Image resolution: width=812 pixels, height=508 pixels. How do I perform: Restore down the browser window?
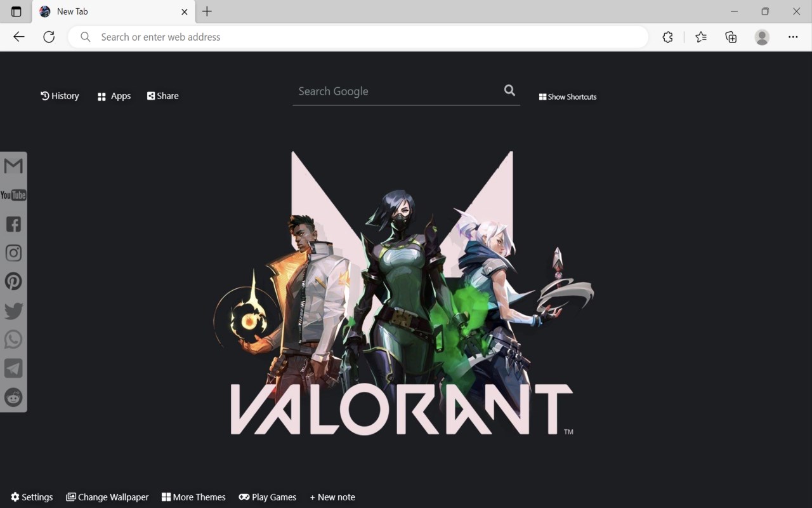point(765,11)
